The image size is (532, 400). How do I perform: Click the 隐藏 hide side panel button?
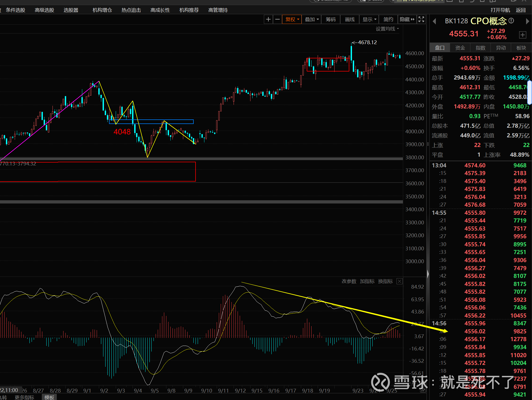(407, 19)
